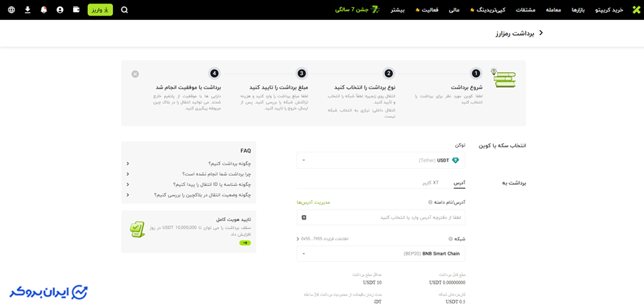Open the خرید کریپتو menu
Screen dimensions: 644x304
[609, 10]
